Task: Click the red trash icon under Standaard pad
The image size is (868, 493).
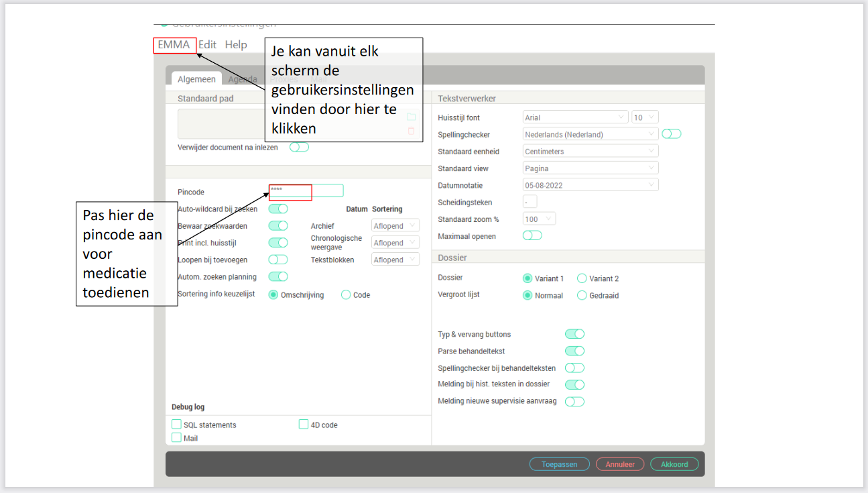Action: click(412, 131)
